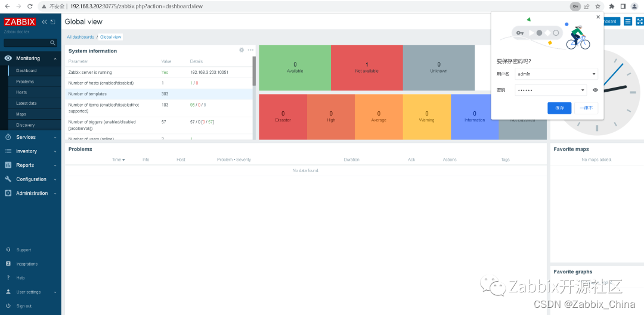Expand the Inventory menu section
The image size is (644, 315).
click(x=55, y=151)
